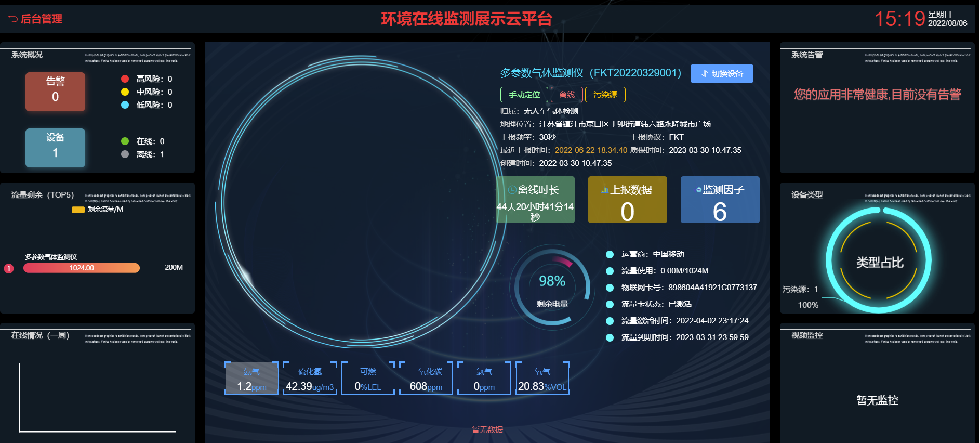Click the yellow 中风险 legend dot
This screenshot has height=443, width=980.
125,92
